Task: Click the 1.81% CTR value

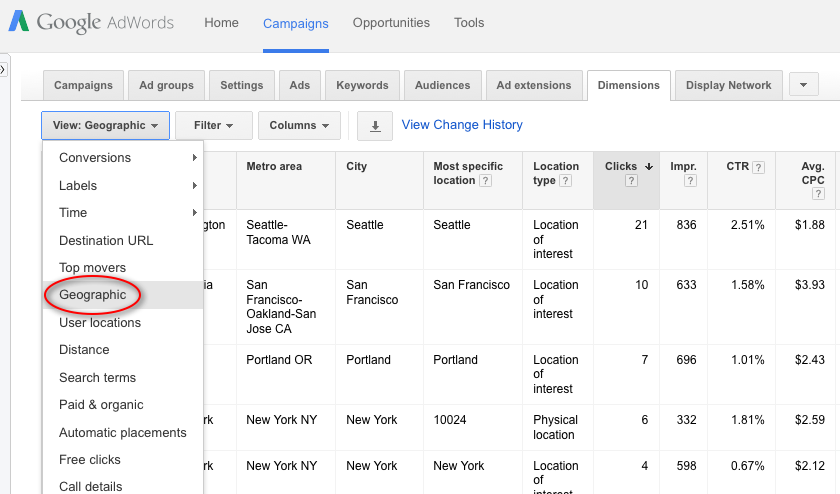Action: [x=747, y=420]
